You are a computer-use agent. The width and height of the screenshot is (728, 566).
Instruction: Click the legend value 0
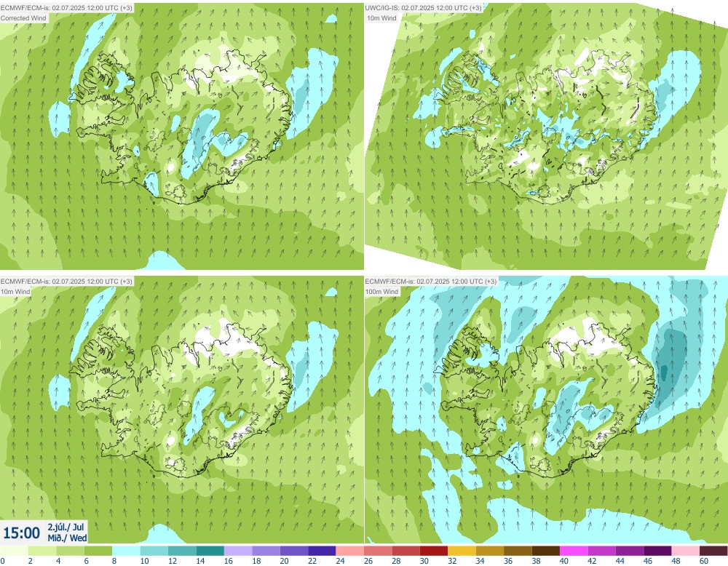point(2,561)
